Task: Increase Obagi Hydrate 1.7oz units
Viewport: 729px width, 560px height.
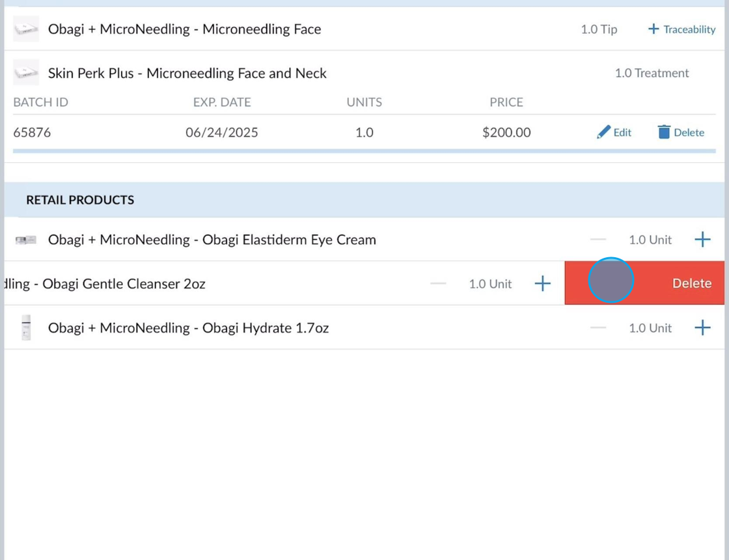Action: tap(702, 328)
